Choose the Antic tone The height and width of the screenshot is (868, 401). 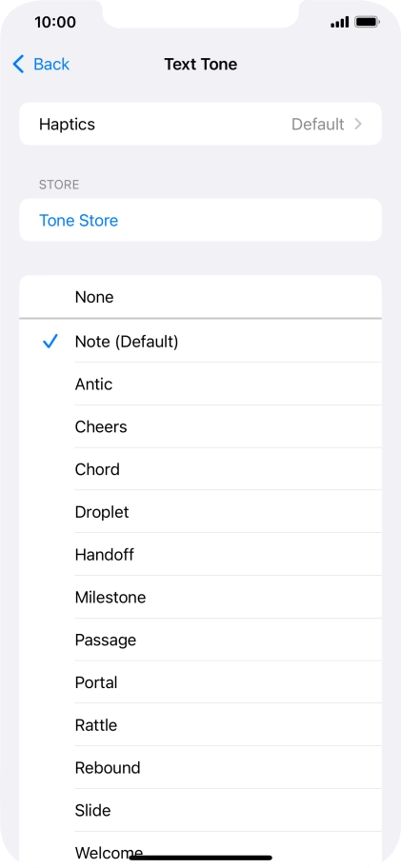pyautogui.click(x=200, y=385)
